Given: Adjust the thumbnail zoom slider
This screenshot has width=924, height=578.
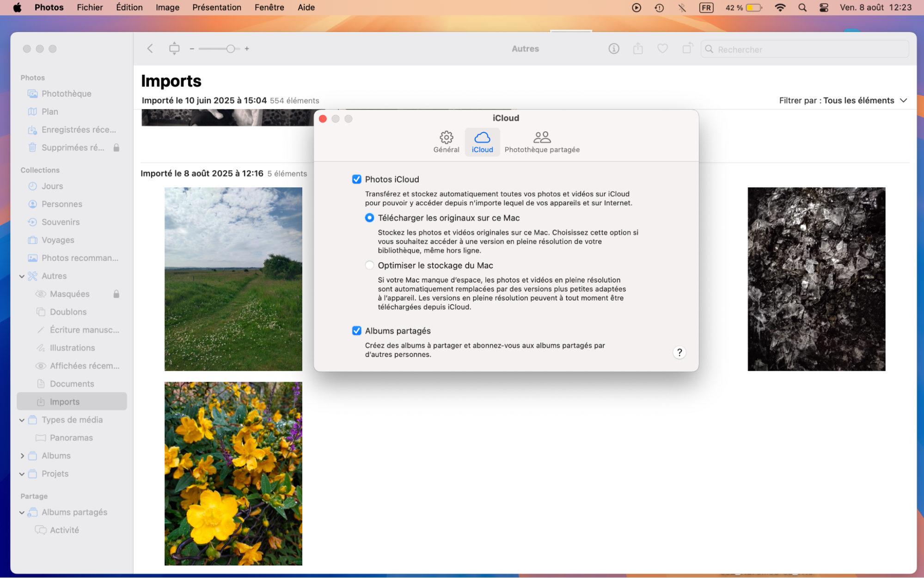Looking at the screenshot, I should (230, 48).
